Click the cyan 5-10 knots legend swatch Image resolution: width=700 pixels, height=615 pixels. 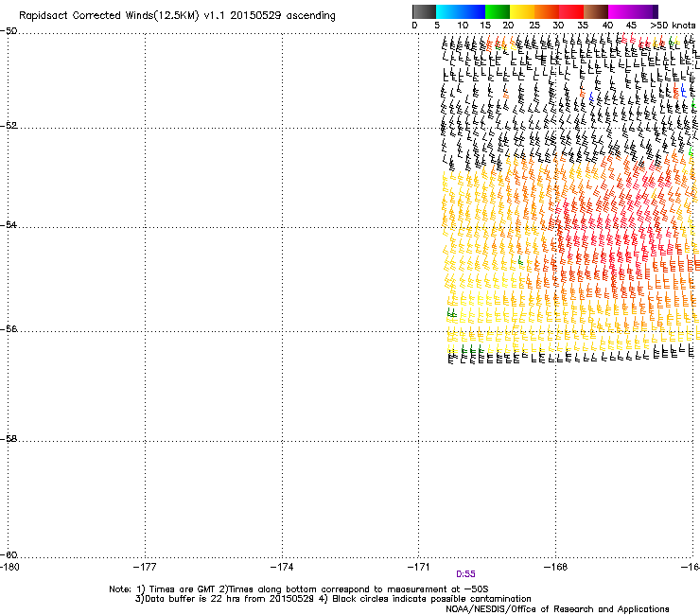(448, 11)
